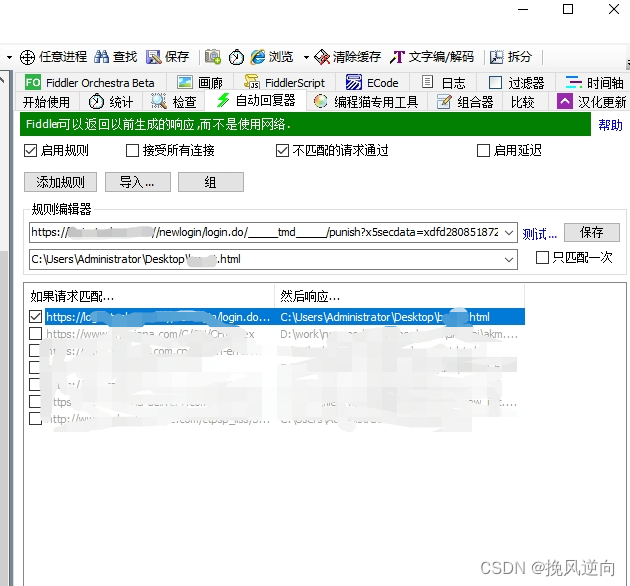Click Add Rule (添加规则) button
This screenshot has height=586, width=630.
[x=60, y=182]
